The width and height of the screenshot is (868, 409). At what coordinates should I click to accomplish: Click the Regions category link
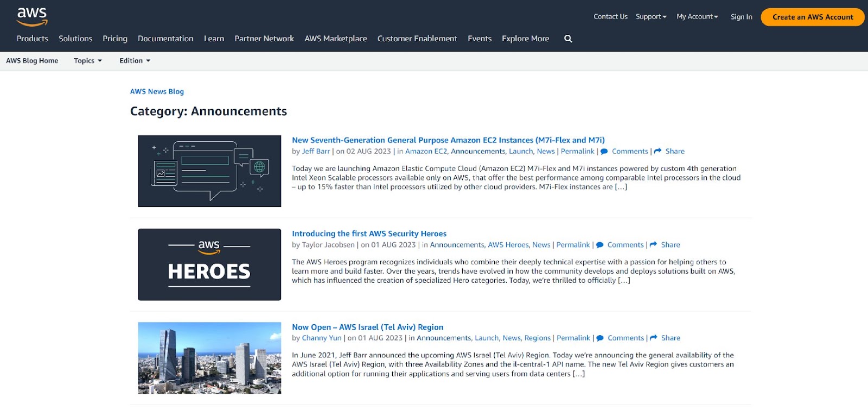[x=537, y=338]
